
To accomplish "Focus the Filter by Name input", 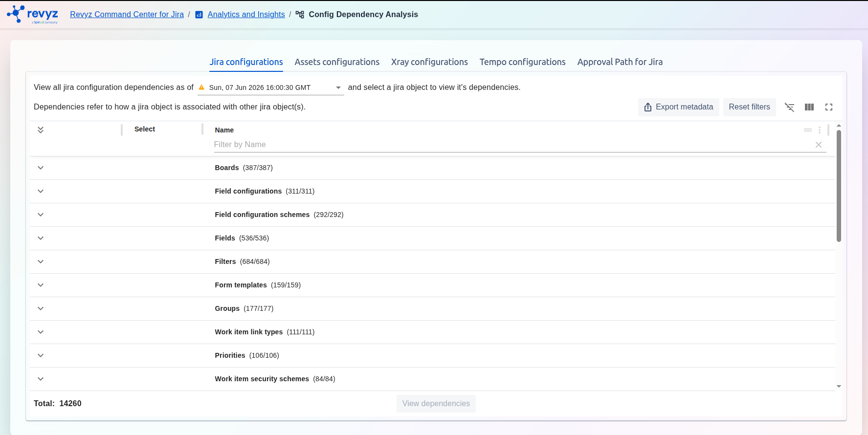I will (513, 145).
